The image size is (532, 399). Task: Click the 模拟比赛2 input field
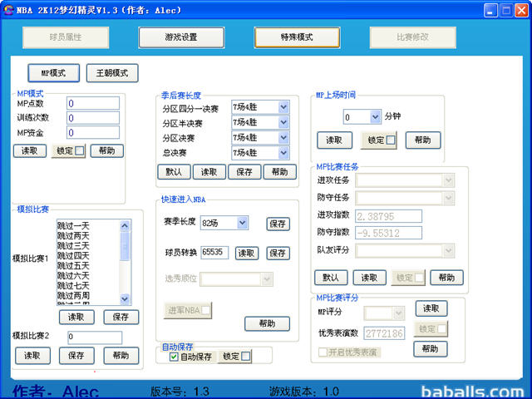tap(95, 337)
